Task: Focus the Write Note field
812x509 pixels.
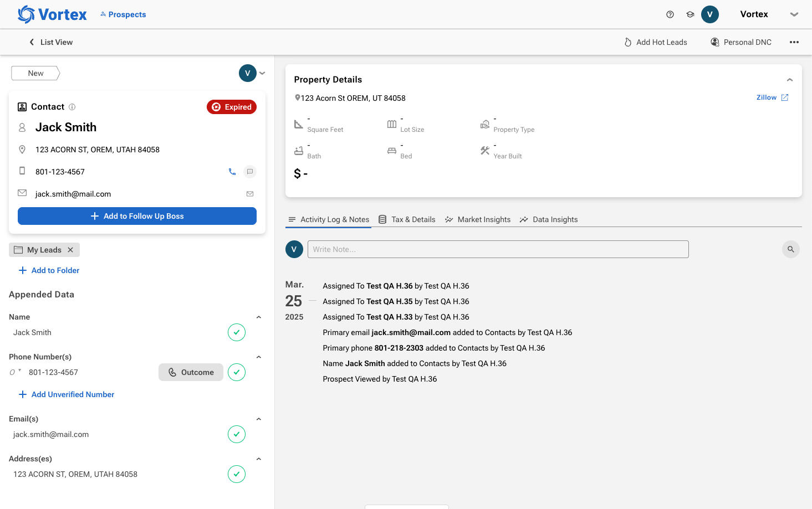Action: tap(498, 249)
